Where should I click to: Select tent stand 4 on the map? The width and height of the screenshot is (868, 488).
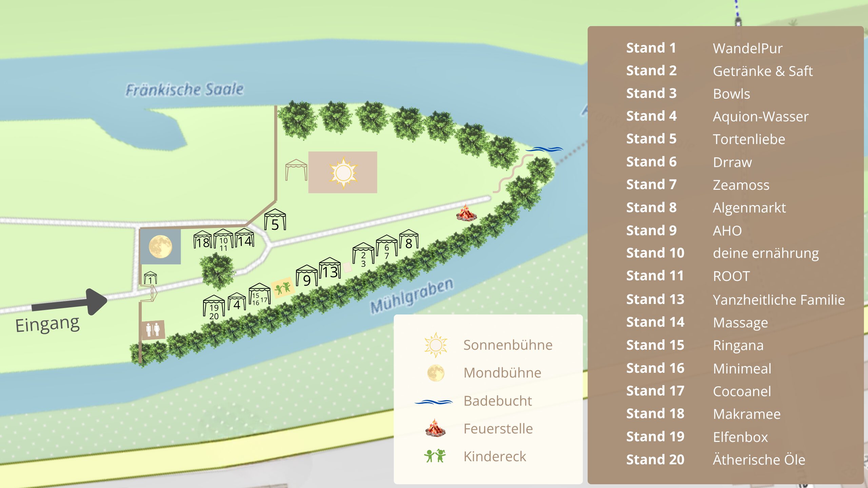pos(237,302)
